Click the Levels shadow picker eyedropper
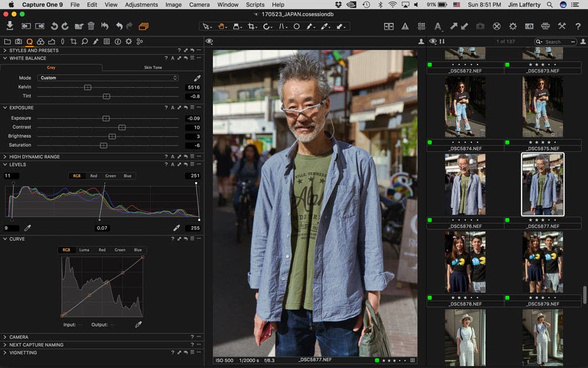 point(28,227)
